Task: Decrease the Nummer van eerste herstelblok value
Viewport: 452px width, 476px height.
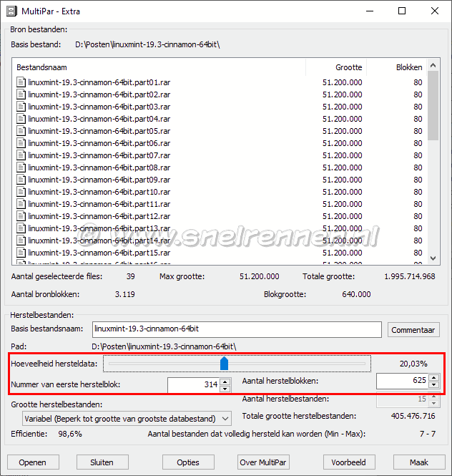Action: point(225,389)
